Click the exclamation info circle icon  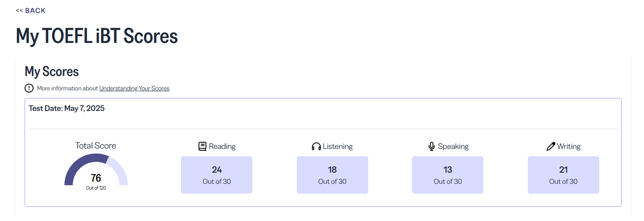(29, 88)
